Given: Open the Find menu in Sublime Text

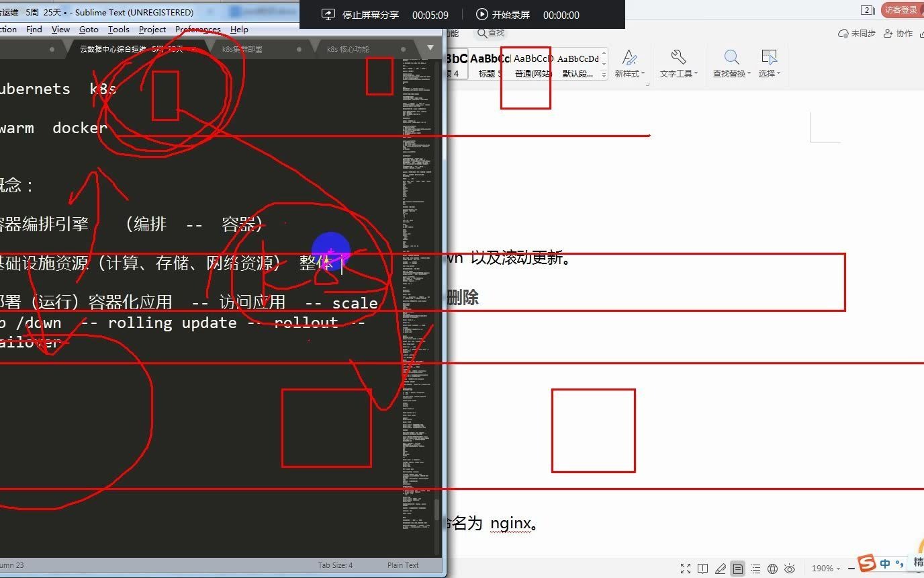Looking at the screenshot, I should pyautogui.click(x=34, y=30).
